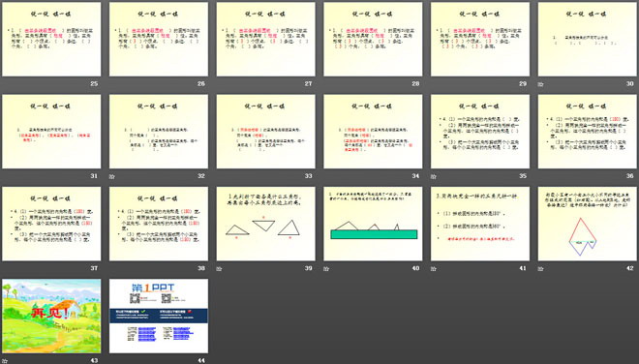Viewport: 639px width, 364px height.
Task: Select slide 41 thumbnail
Action: click(x=480, y=224)
